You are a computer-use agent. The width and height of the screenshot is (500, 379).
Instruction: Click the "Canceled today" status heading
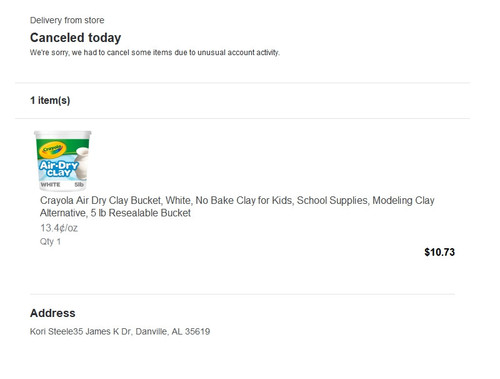[75, 38]
